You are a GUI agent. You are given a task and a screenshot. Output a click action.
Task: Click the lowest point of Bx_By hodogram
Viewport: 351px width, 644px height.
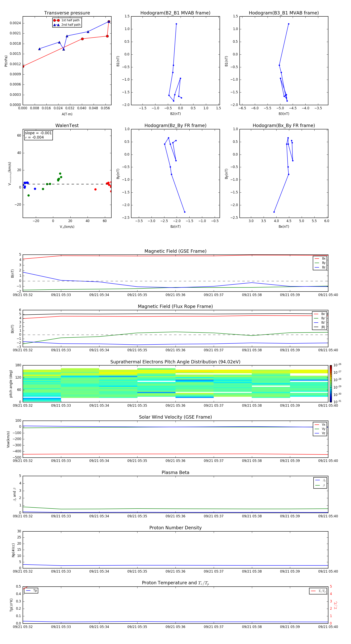tap(274, 212)
